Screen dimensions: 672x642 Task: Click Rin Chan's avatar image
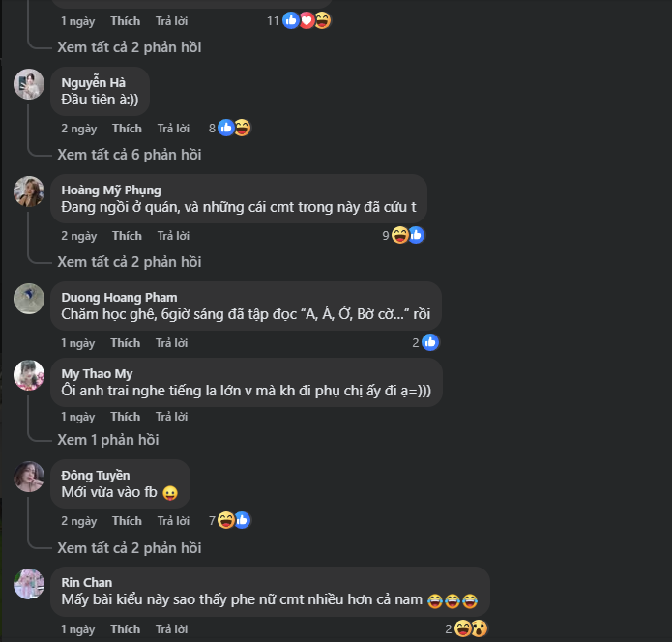tap(29, 584)
